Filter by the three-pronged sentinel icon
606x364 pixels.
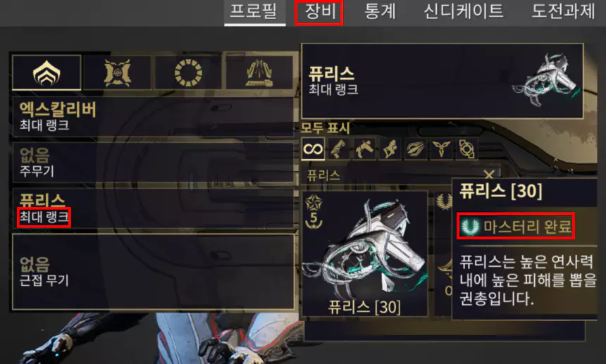441,149
